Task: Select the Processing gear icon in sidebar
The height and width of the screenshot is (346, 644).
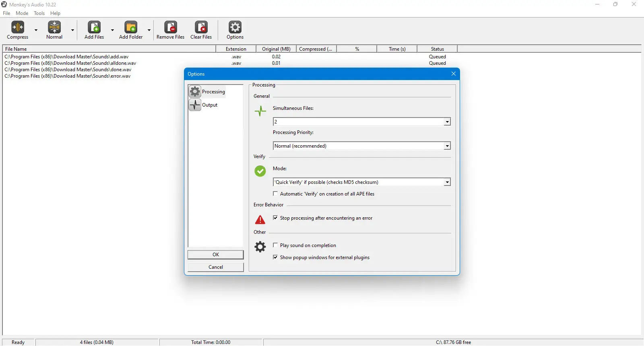Action: pyautogui.click(x=195, y=91)
